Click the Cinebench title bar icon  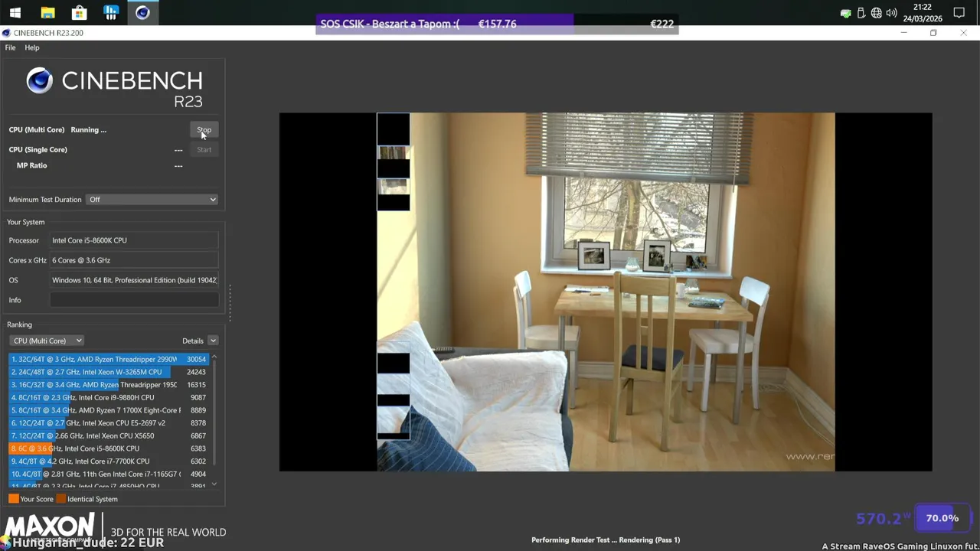pos(7,33)
